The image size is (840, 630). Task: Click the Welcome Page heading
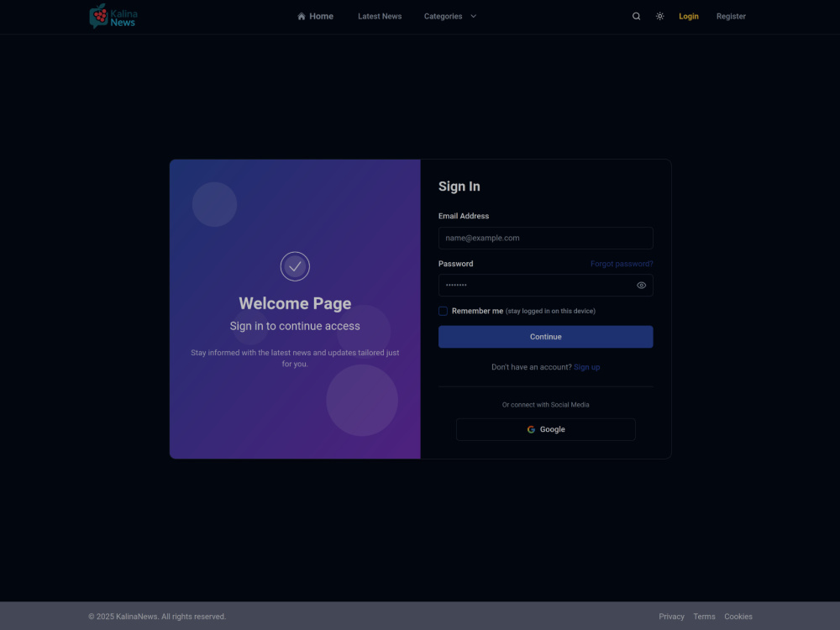tap(295, 303)
